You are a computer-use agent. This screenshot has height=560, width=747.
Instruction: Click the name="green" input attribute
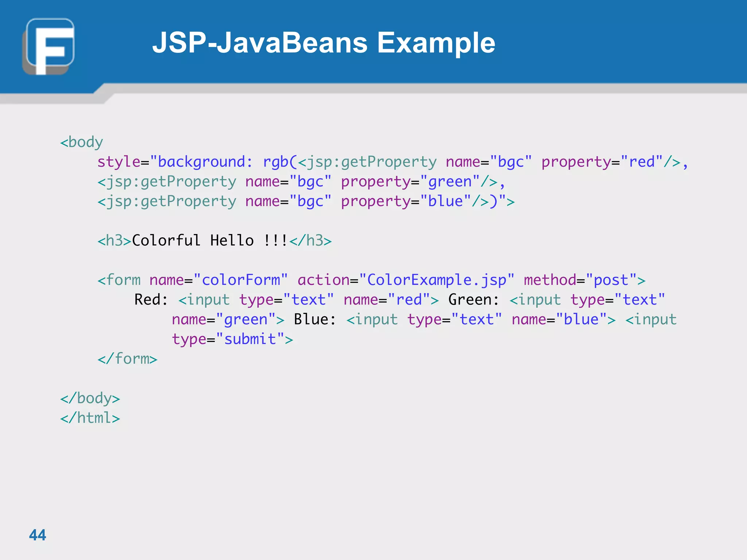[224, 319]
